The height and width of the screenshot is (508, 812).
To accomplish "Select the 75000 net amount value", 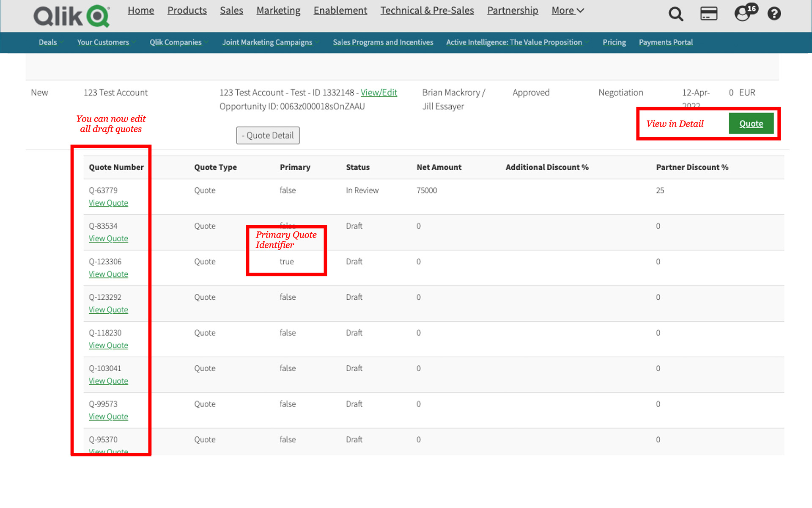I will pyautogui.click(x=427, y=190).
